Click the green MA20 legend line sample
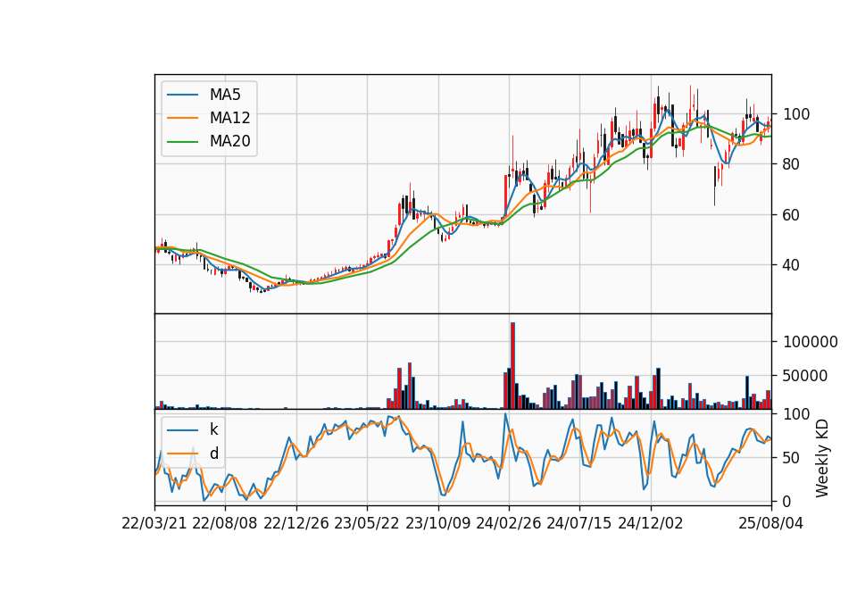The image size is (857, 616). (182, 142)
